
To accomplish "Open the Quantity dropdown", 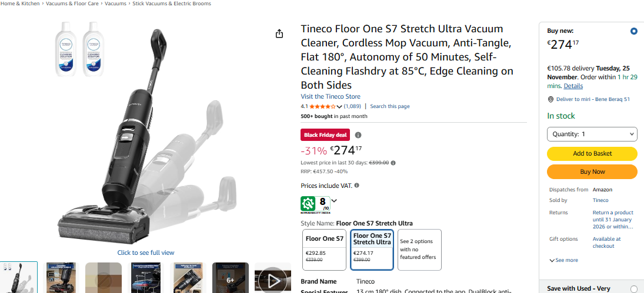I will 592,134.
